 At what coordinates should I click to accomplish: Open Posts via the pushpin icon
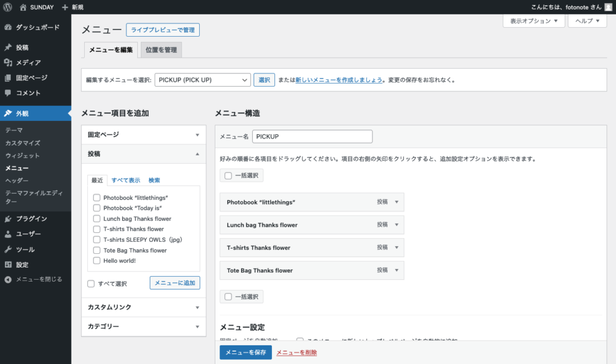(x=8, y=48)
